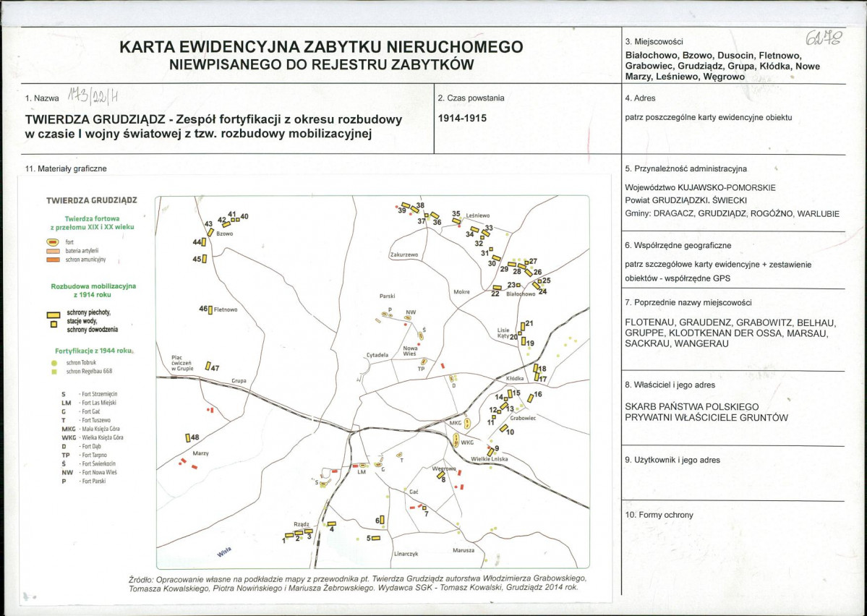Click the Cytadela label on the map
This screenshot has width=867, height=616.
click(x=377, y=355)
